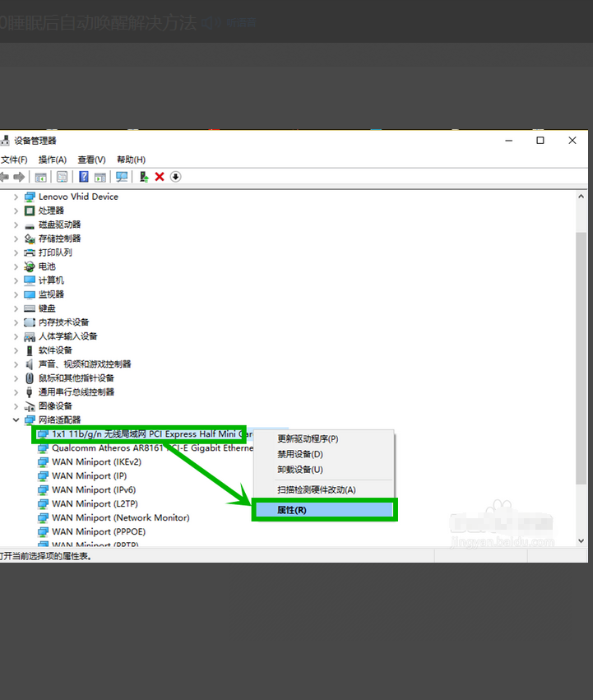This screenshot has height=700, width=593.
Task: Click the red X uninstall device icon
Action: pyautogui.click(x=160, y=177)
